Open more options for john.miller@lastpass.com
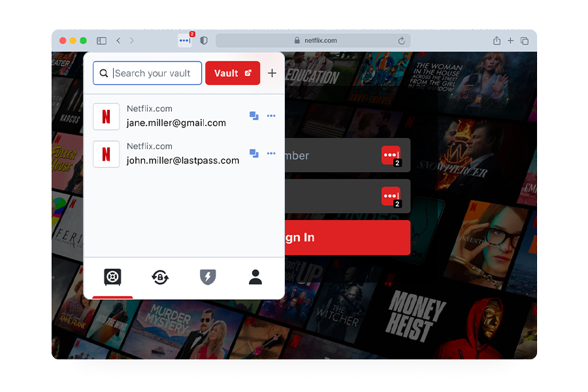 click(x=271, y=154)
